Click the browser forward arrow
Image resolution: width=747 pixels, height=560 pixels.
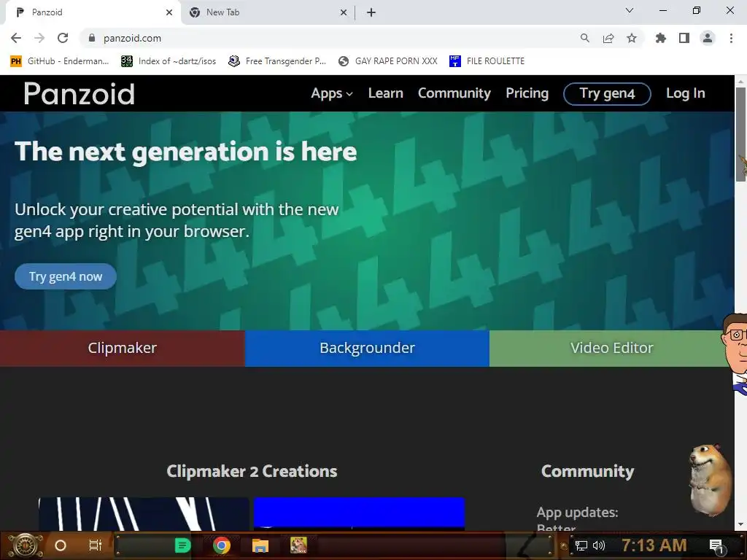tap(39, 38)
